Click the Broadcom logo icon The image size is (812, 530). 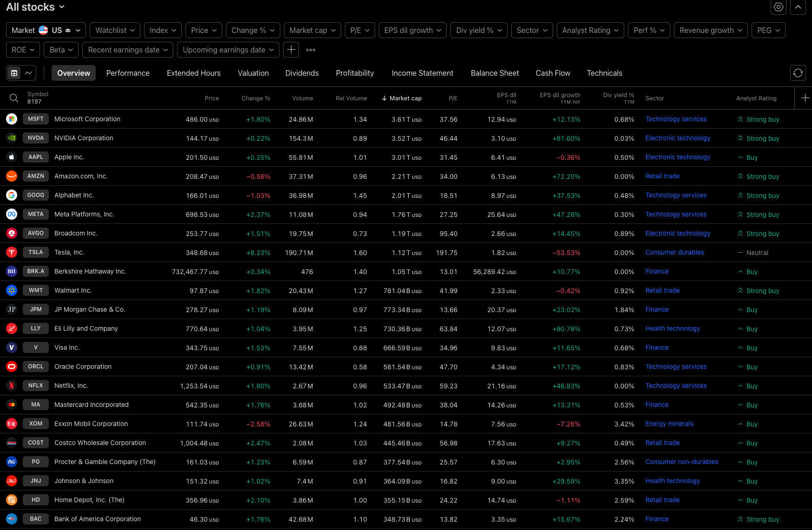[x=12, y=234]
